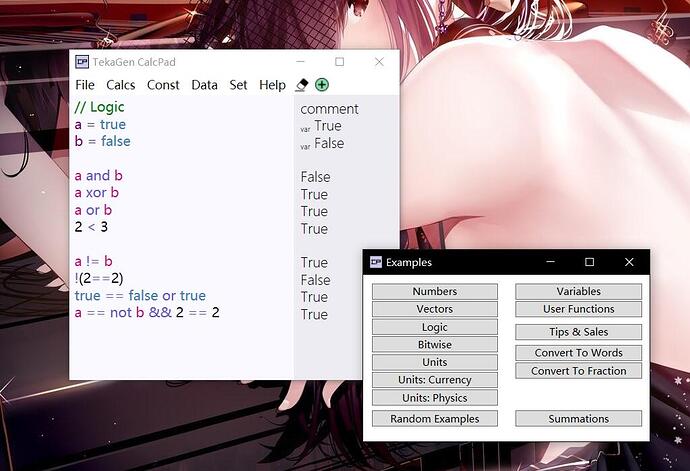Minimize the TekaGen CalcPad window
The width and height of the screenshot is (690, 471).
click(300, 62)
